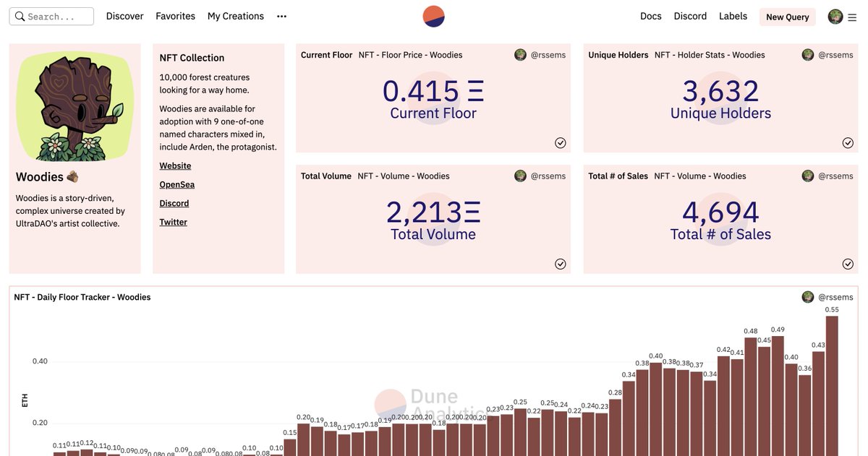This screenshot has width=868, height=456.
Task: Click the chart bar labeled 0.55
Action: tap(832, 386)
